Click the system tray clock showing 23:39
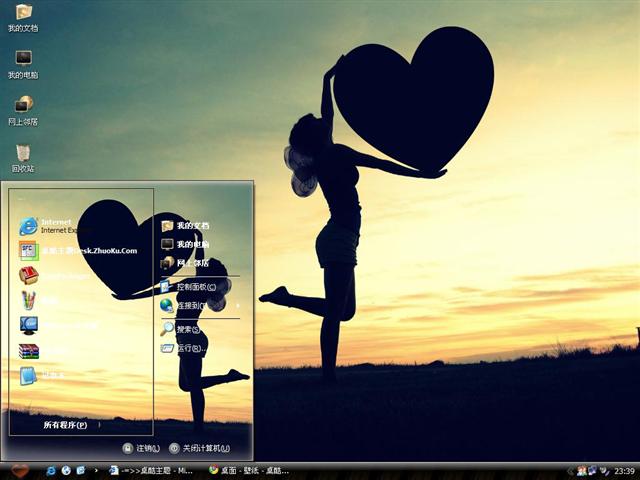The width and height of the screenshot is (640, 480). click(x=624, y=470)
